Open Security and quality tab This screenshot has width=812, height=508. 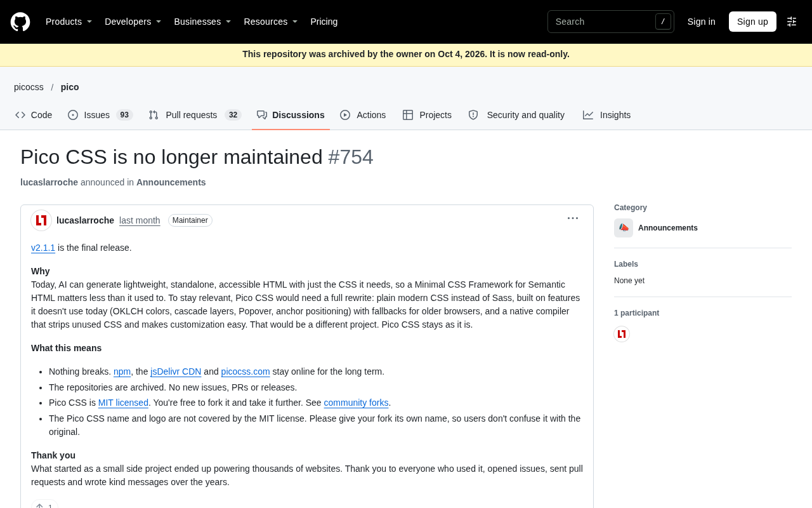point(516,115)
